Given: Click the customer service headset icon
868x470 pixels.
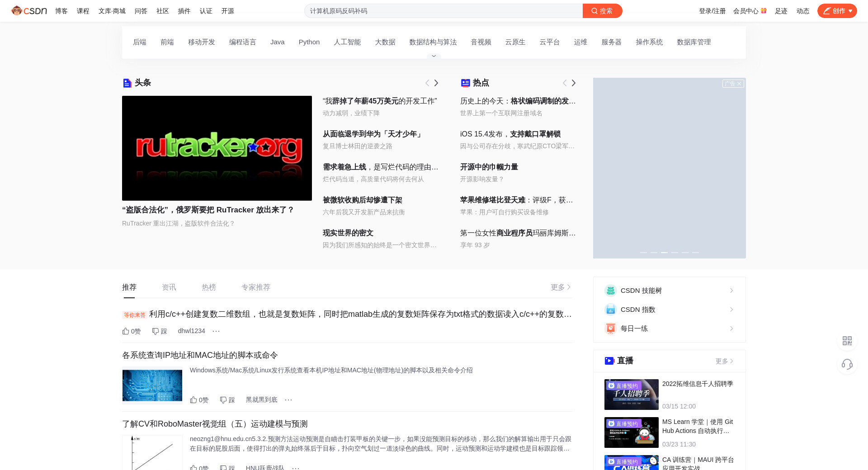Looking at the screenshot, I should click(x=847, y=364).
